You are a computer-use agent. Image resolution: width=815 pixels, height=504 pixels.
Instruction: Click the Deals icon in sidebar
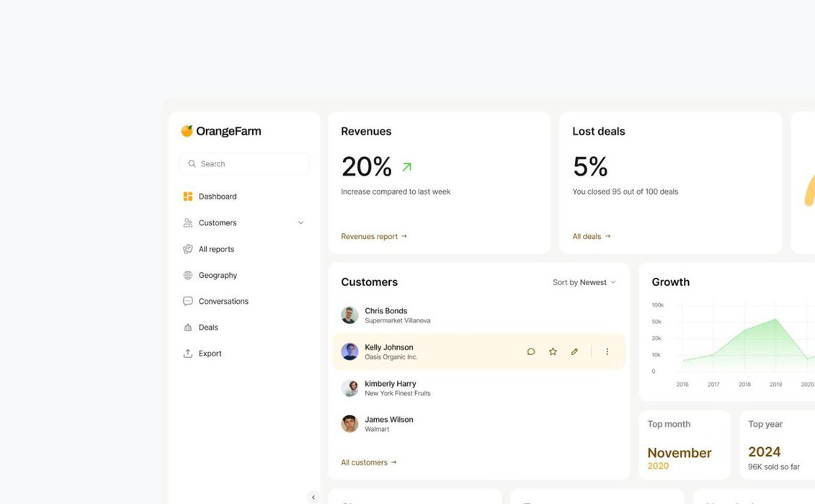click(x=188, y=328)
